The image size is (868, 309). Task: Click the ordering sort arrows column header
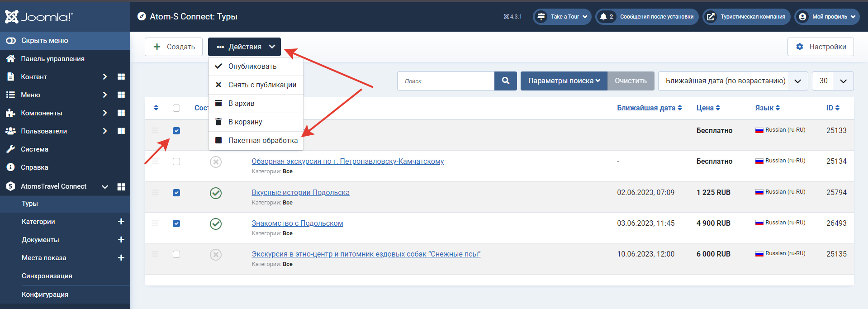pyautogui.click(x=156, y=108)
